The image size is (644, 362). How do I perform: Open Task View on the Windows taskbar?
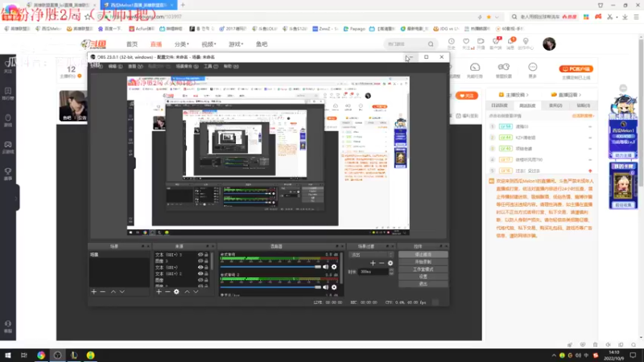click(x=24, y=355)
